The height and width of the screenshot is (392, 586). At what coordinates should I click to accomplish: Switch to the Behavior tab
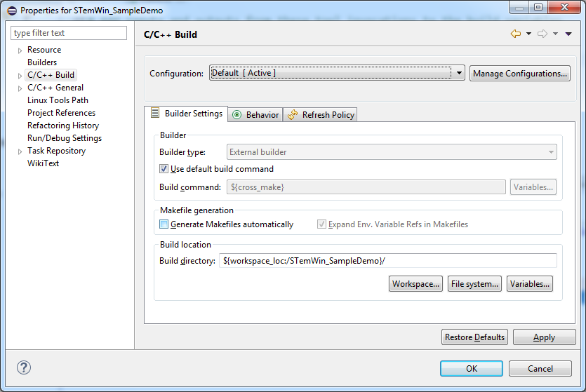(255, 114)
